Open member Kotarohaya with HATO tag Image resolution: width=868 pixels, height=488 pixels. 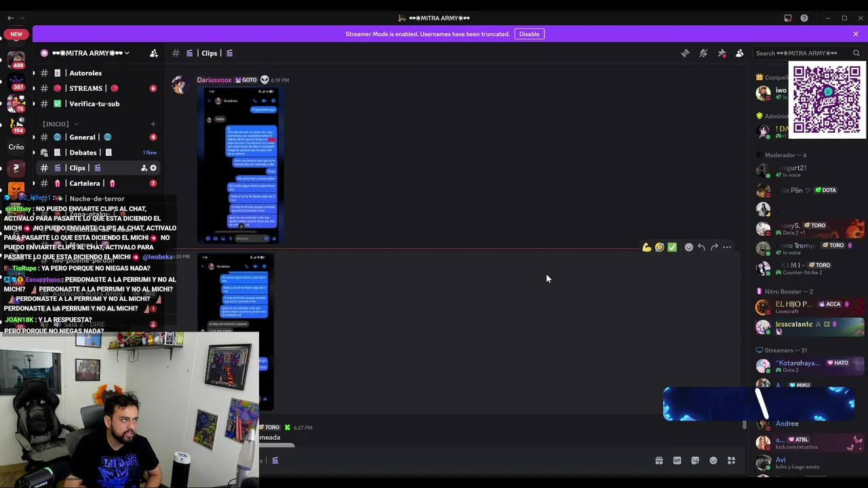coord(810,366)
